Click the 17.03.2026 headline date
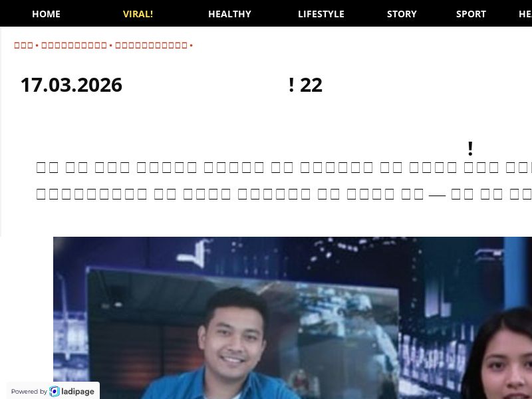The height and width of the screenshot is (399, 532). click(x=71, y=85)
